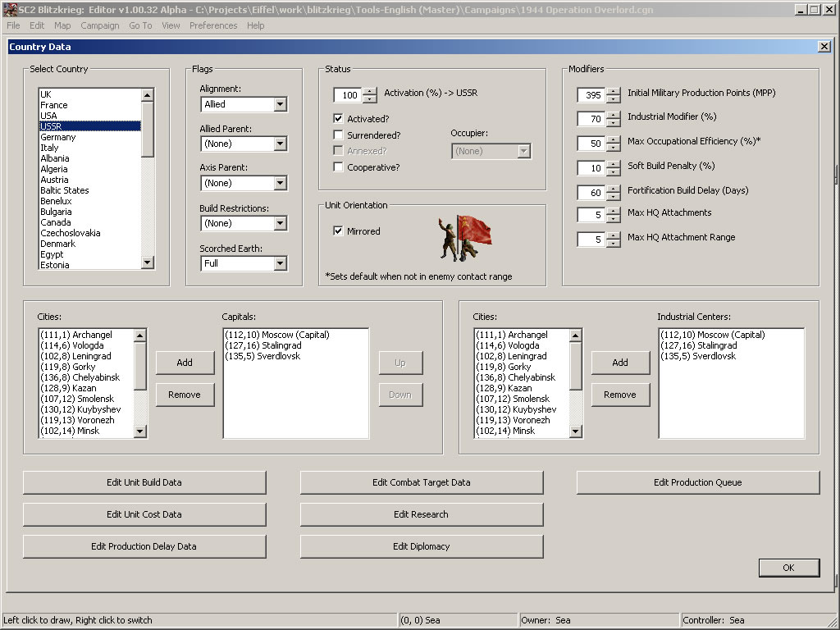Decrease Initial Military Production Points spinner
This screenshot has width=840, height=630.
(614, 99)
